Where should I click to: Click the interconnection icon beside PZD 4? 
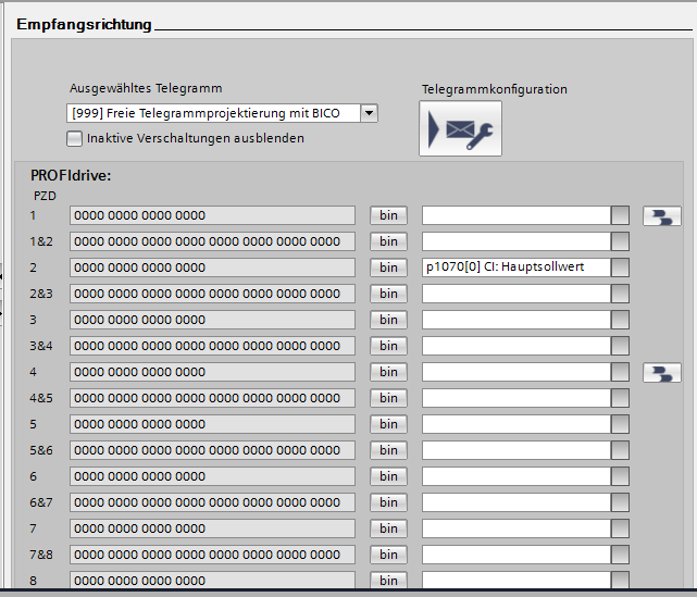(661, 372)
